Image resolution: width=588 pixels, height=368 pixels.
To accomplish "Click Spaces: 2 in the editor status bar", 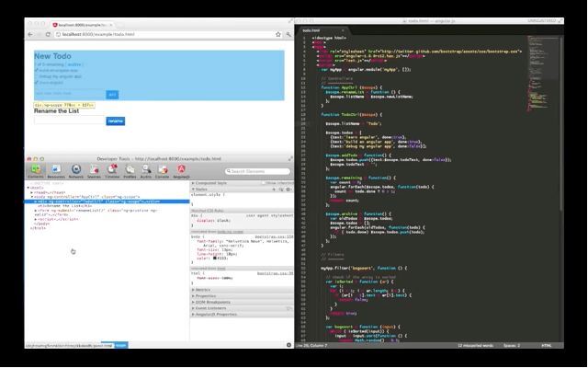I will pyautogui.click(x=512, y=346).
